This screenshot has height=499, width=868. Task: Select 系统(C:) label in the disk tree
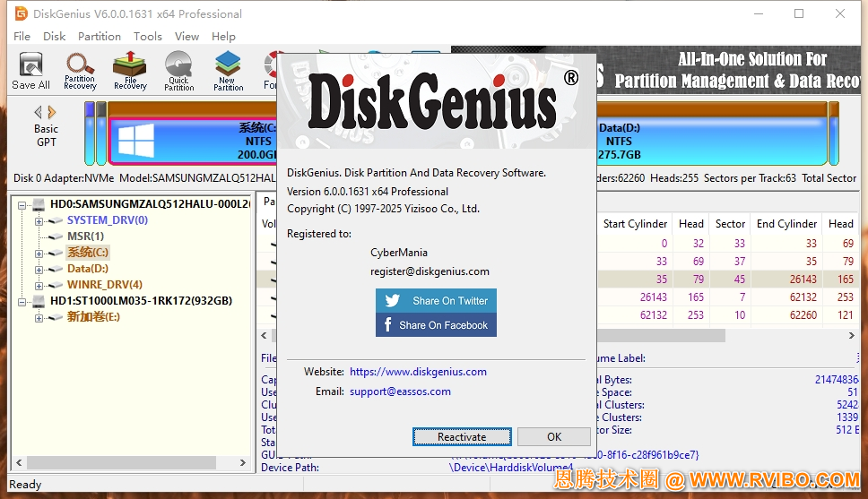[88, 253]
